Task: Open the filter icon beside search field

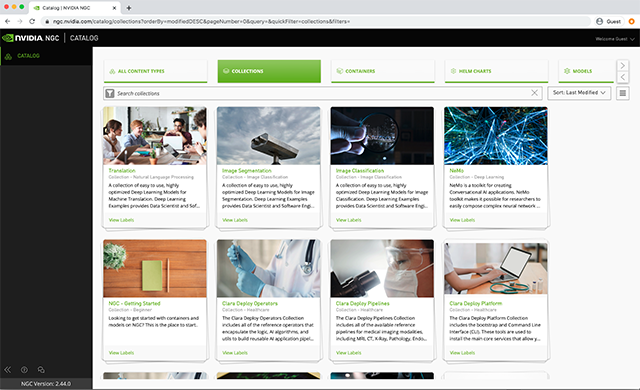Action: 110,93
